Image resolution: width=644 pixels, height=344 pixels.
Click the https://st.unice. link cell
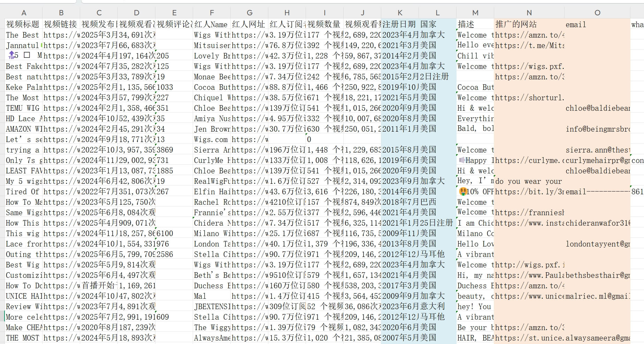529,338
